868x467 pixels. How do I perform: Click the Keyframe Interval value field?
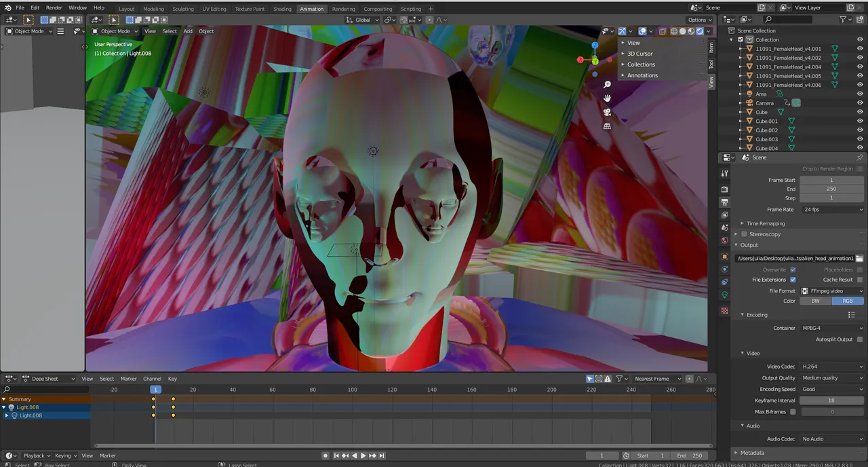point(832,400)
